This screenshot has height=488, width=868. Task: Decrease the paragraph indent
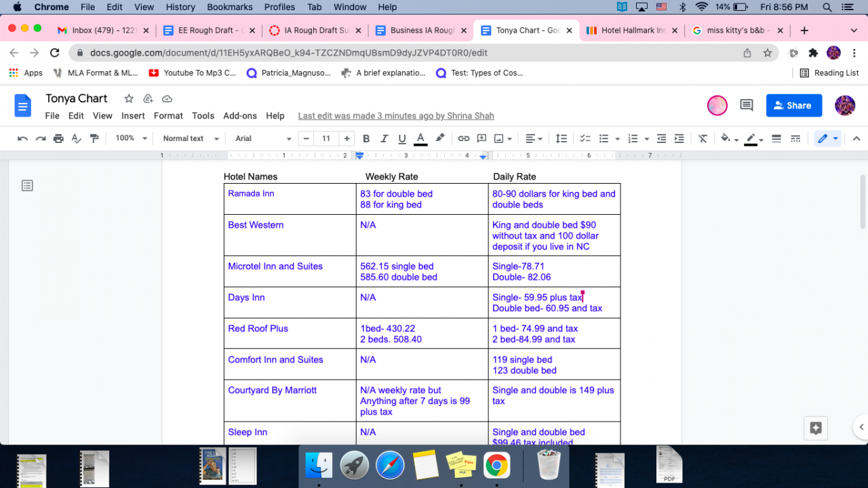coord(661,138)
